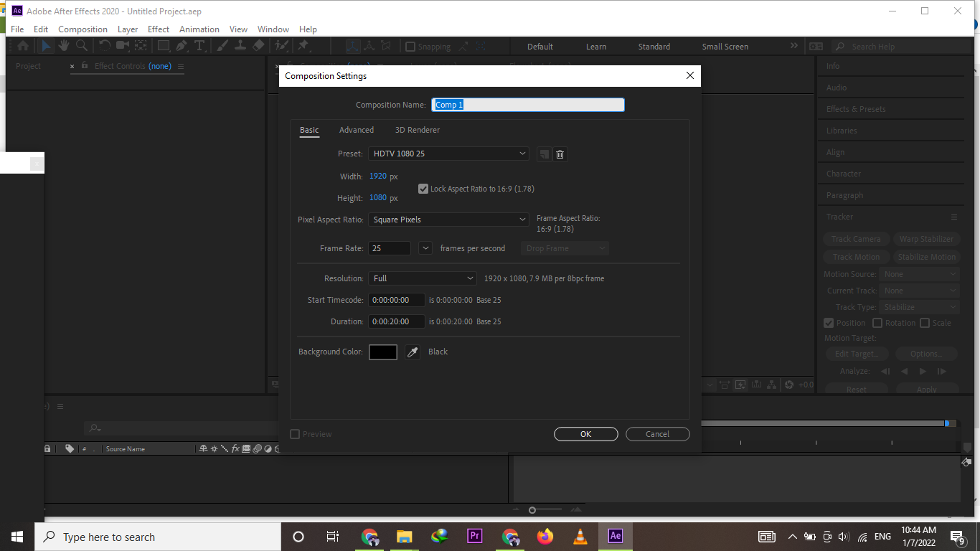
Task: Select the Selection arrow tool
Action: click(x=45, y=46)
